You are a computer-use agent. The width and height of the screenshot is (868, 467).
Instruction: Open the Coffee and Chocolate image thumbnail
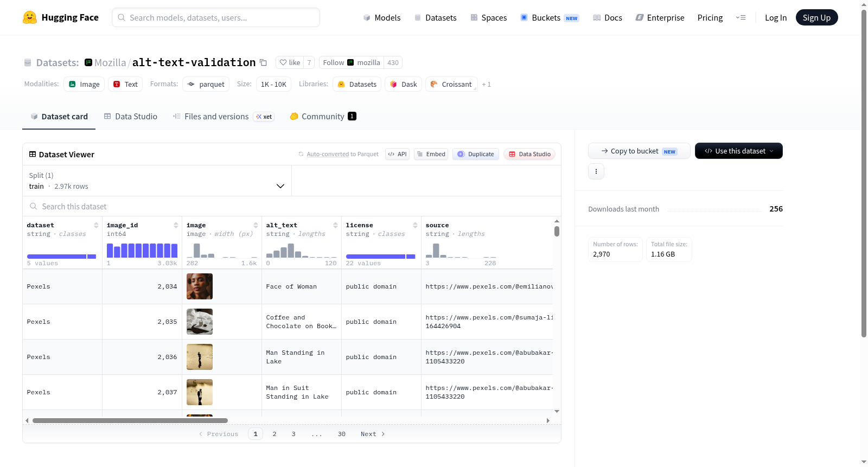[x=200, y=322]
